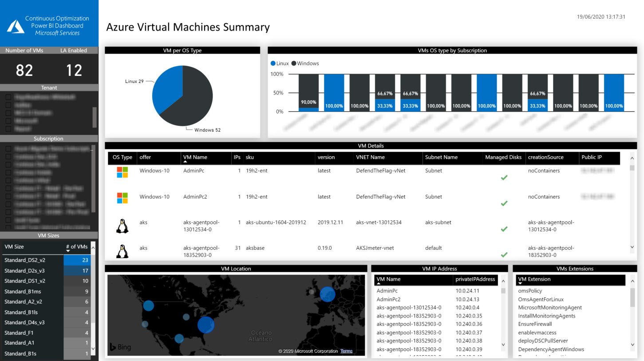Click the Windows logo icon in AdminPc row
The width and height of the screenshot is (644, 361).
122,172
